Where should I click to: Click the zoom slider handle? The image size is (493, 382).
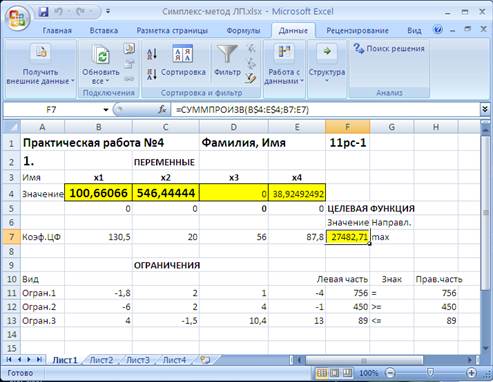(x=430, y=372)
